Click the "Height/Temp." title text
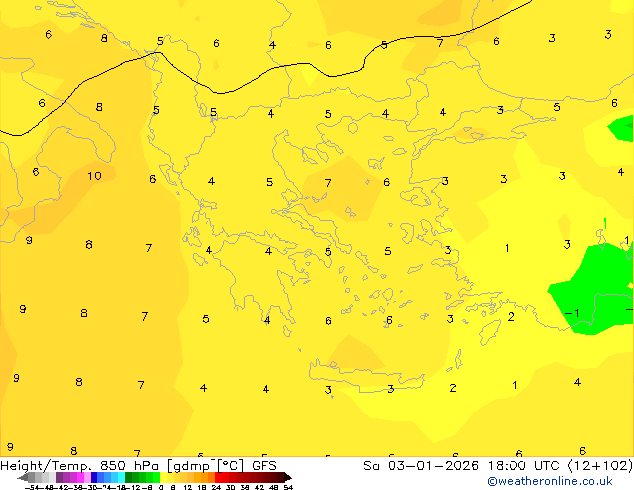The height and width of the screenshot is (490, 634). coord(45,466)
